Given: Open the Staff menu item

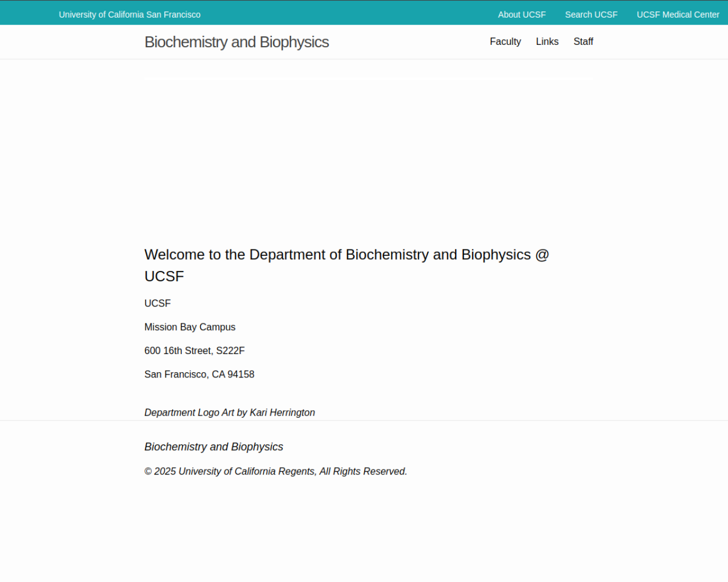Looking at the screenshot, I should 583,41.
